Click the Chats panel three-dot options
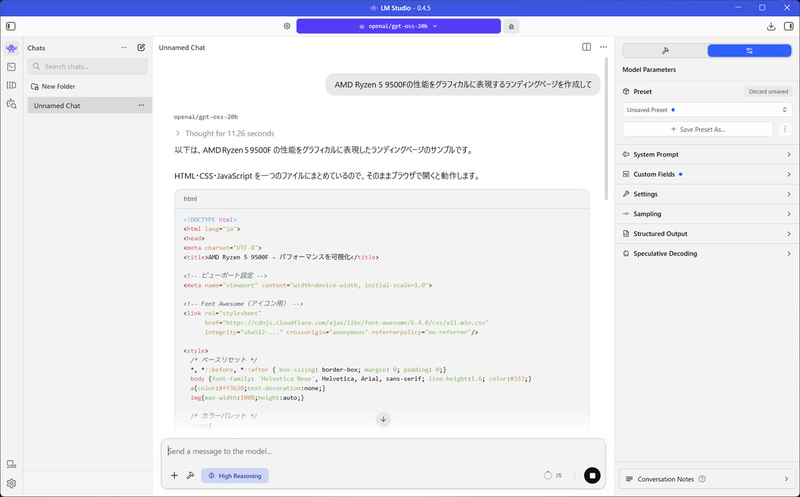800x497 pixels. [x=124, y=47]
